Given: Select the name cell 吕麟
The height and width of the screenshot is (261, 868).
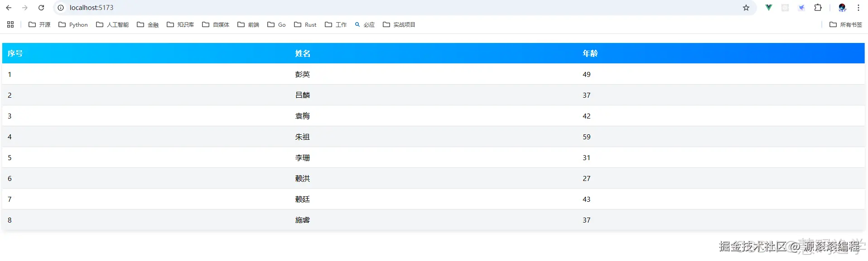Looking at the screenshot, I should pos(303,95).
